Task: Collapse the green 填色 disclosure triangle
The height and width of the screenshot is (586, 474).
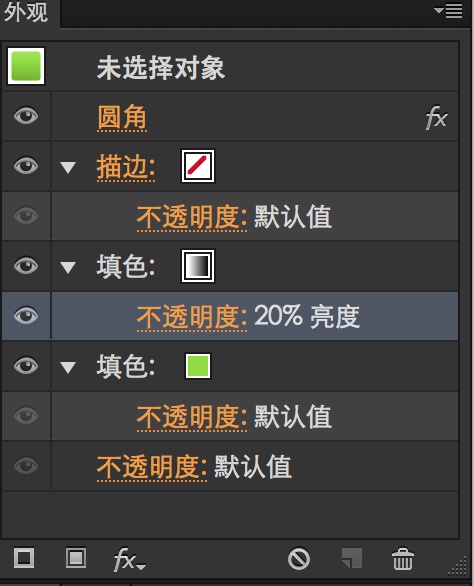Action: coord(68,367)
